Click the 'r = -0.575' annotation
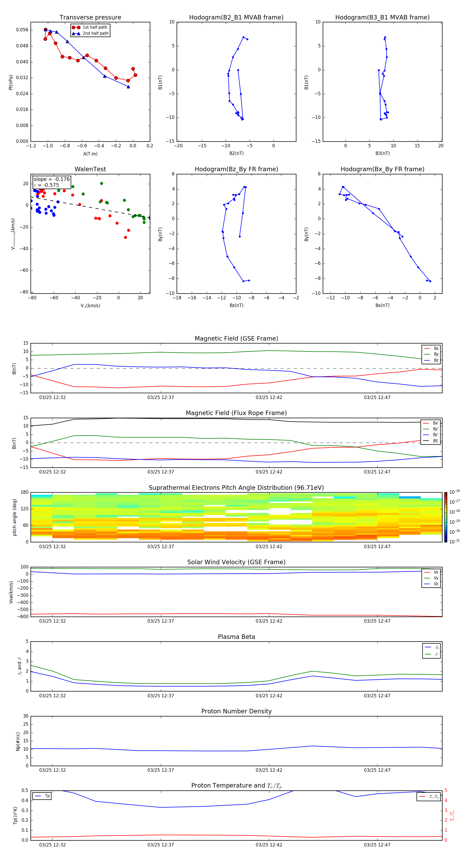Screen dimensions: 473x868 coord(47,185)
